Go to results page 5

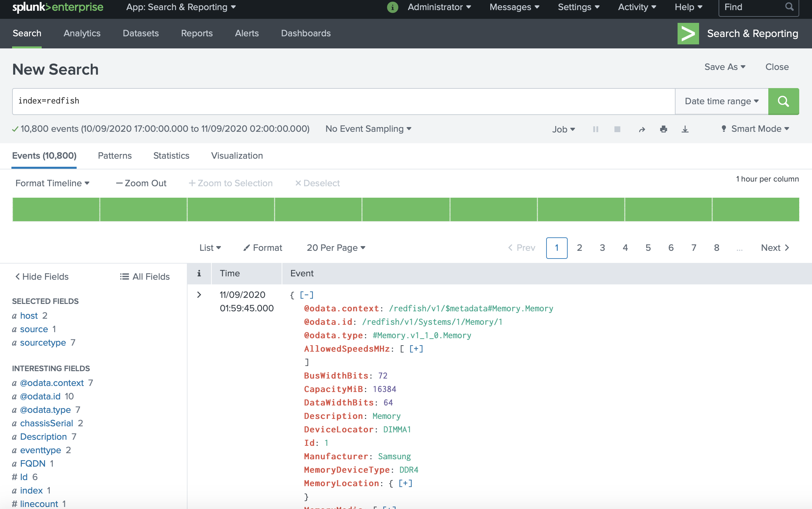click(x=648, y=247)
